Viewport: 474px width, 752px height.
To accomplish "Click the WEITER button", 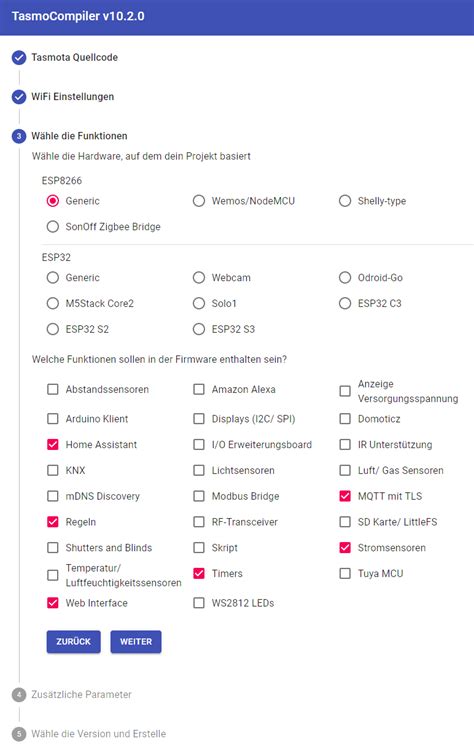I will 136,642.
